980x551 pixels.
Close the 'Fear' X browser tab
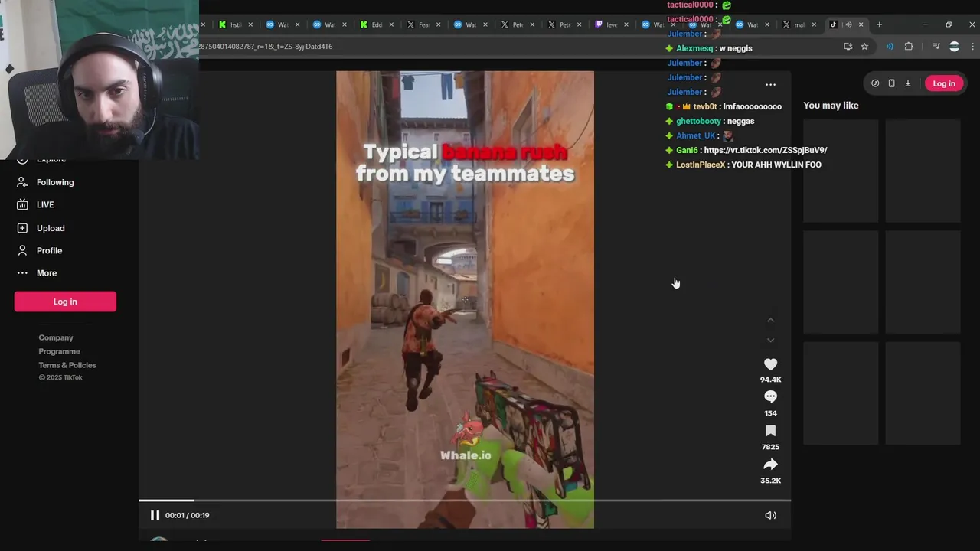439,24
